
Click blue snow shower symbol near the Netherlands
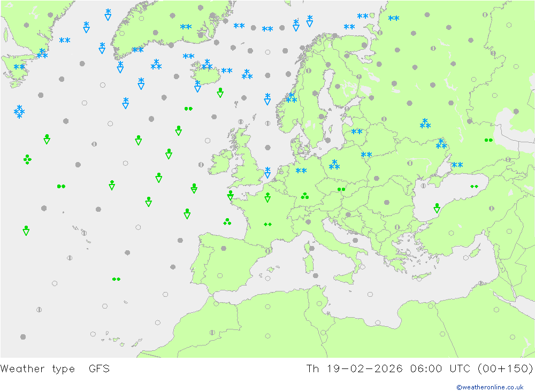tap(267, 173)
